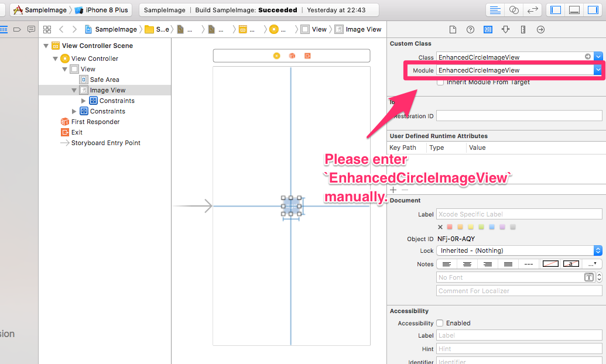This screenshot has width=606, height=364.
Task: Expand Constraints under Image View
Action: point(84,101)
